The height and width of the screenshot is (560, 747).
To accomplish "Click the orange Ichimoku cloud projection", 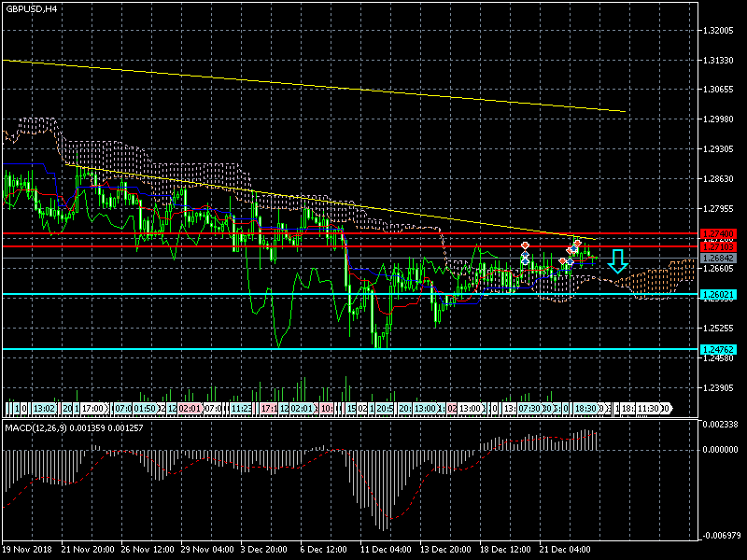I will click(x=658, y=280).
